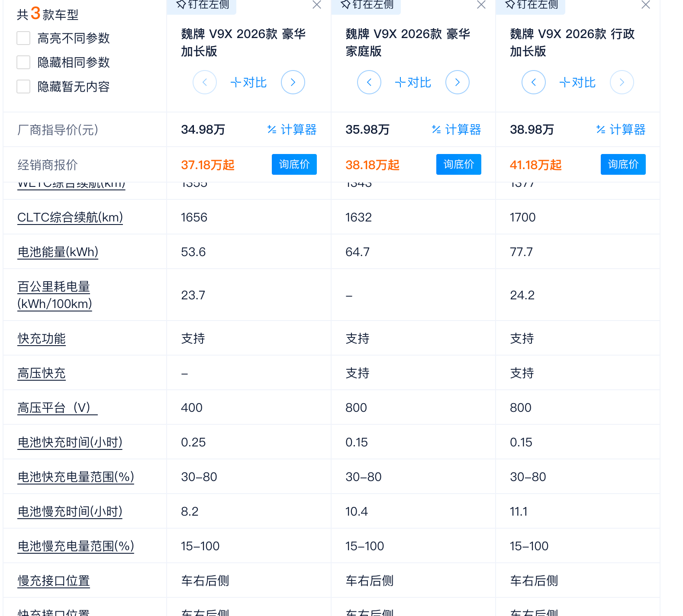Open 百公里耗电量 parameter explanation

(55, 295)
